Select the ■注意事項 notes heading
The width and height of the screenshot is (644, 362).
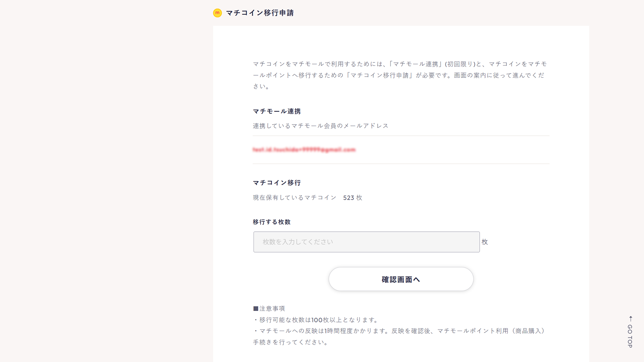coord(269,308)
